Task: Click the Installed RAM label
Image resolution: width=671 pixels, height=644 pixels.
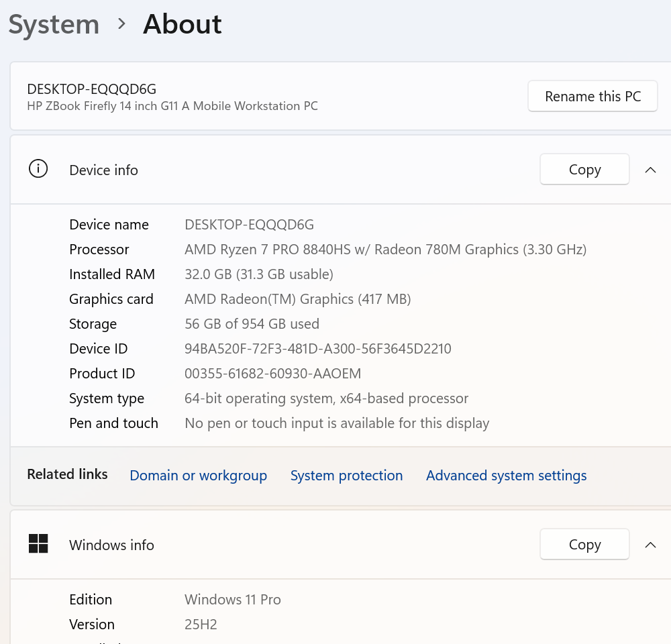Action: click(112, 274)
